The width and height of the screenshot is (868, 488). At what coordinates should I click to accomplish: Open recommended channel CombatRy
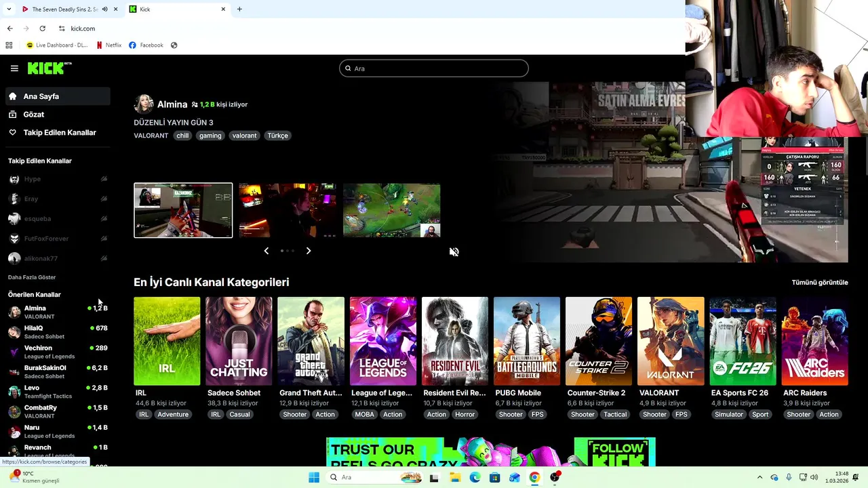[58, 411]
